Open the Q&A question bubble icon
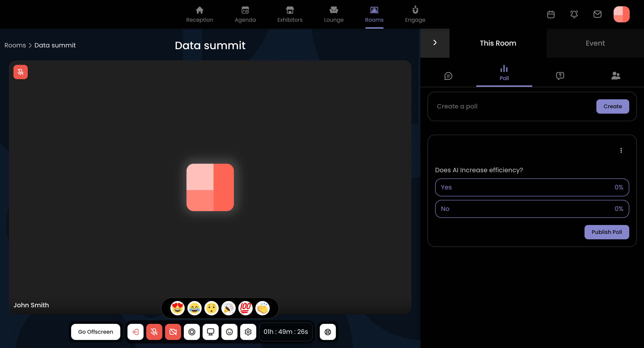The image size is (644, 348). [x=560, y=76]
